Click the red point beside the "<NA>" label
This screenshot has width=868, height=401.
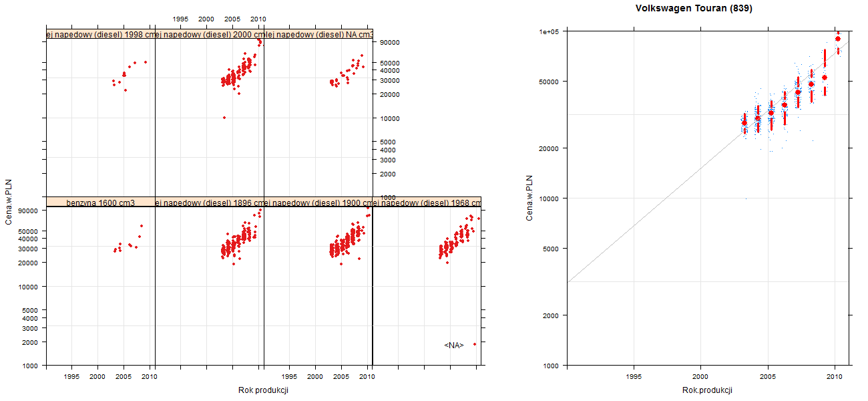pos(475,344)
